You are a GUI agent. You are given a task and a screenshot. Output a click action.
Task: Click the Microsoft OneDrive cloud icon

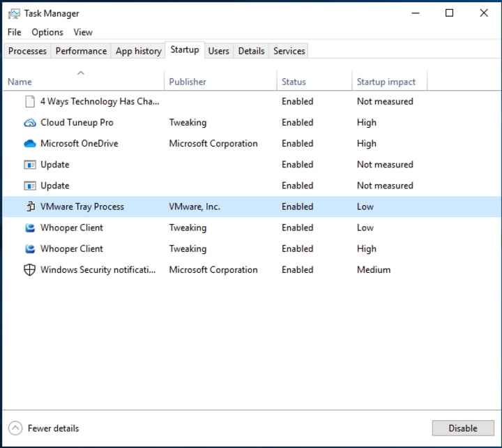[30, 144]
